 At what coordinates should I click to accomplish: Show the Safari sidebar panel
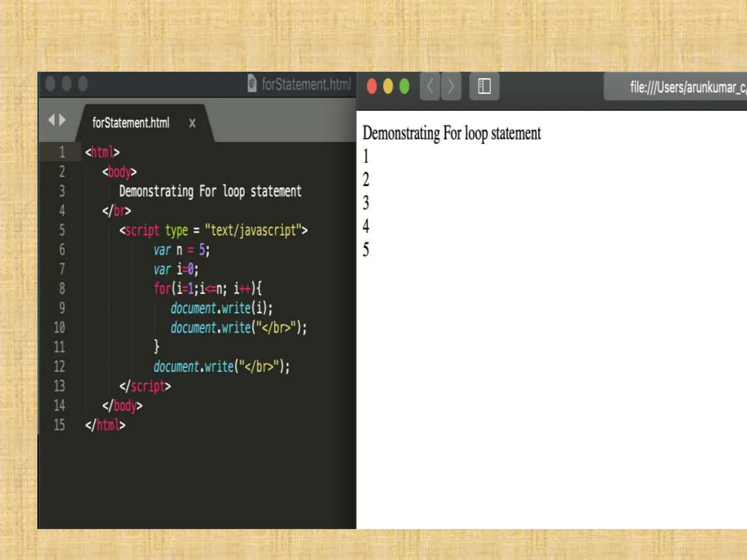pos(484,87)
